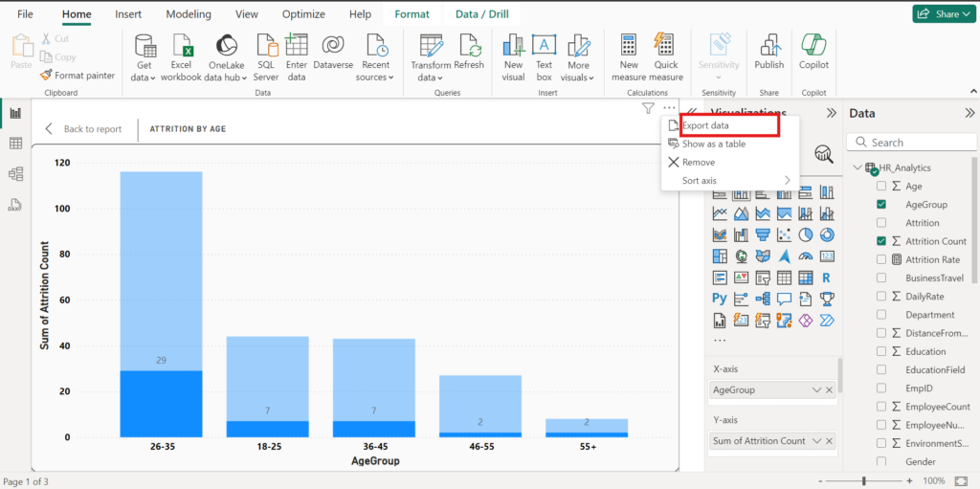Click the green Share button
Image resolution: width=980 pixels, height=489 pixels.
[944, 13]
